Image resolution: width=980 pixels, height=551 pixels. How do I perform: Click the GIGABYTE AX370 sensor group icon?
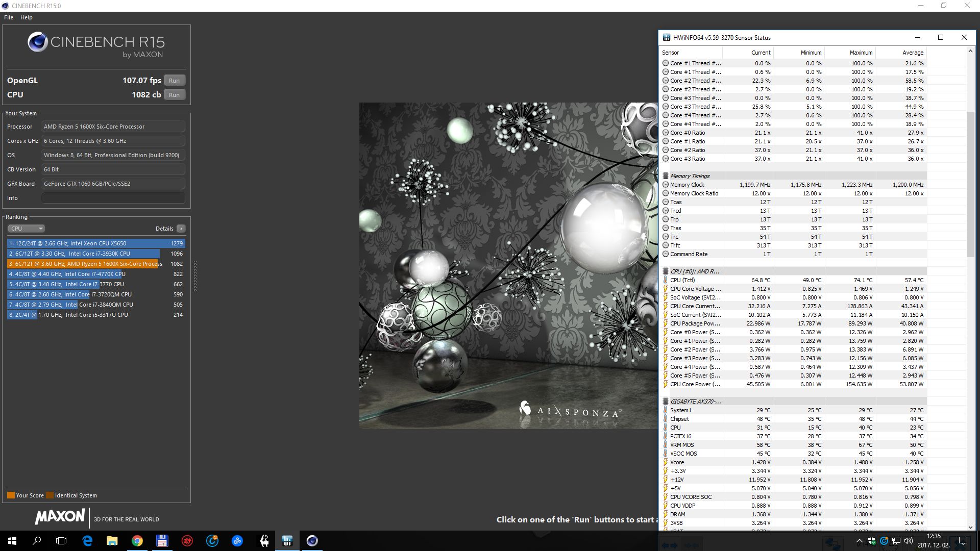pyautogui.click(x=666, y=402)
